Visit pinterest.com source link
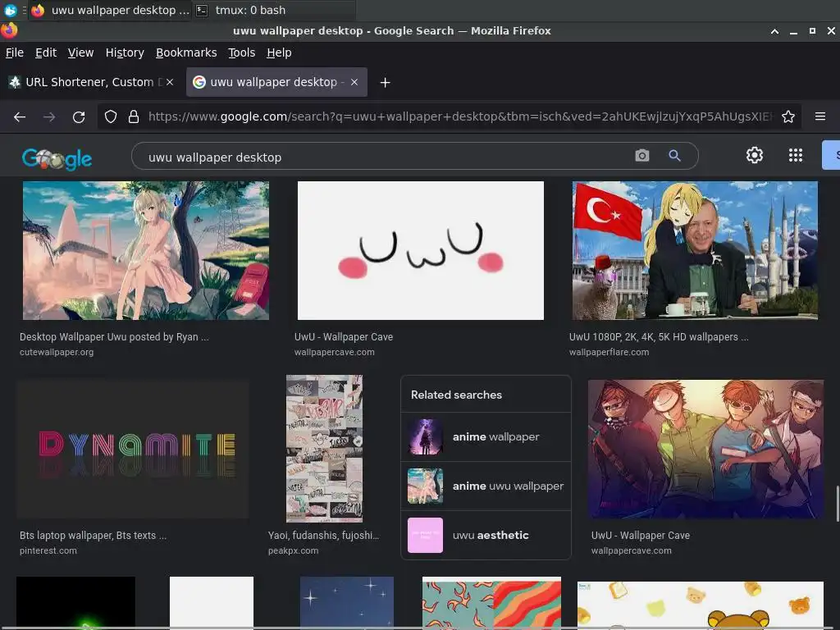The image size is (840, 630). (x=48, y=550)
